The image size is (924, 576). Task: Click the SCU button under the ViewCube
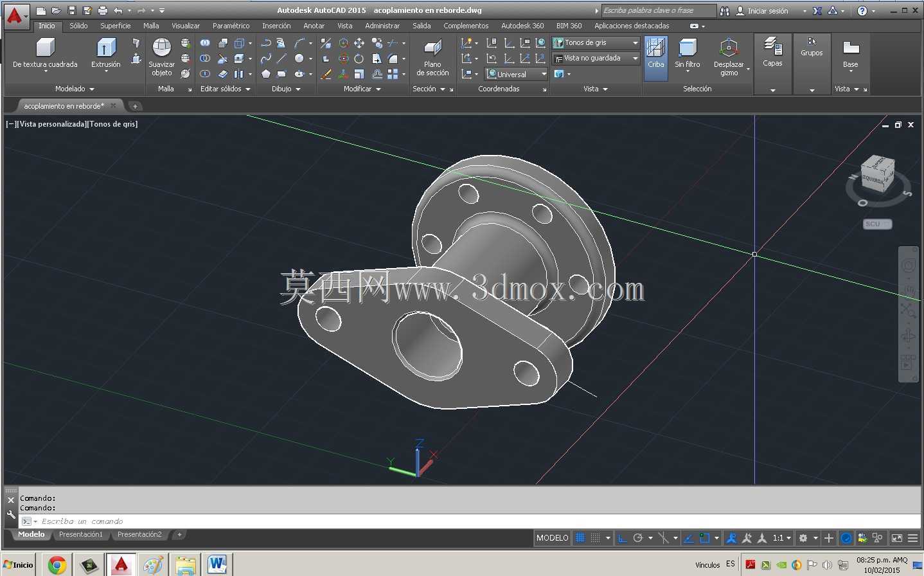[x=877, y=224]
